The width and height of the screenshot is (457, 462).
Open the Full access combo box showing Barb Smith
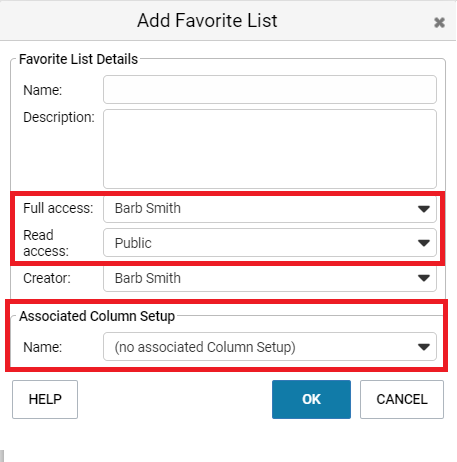click(x=270, y=209)
